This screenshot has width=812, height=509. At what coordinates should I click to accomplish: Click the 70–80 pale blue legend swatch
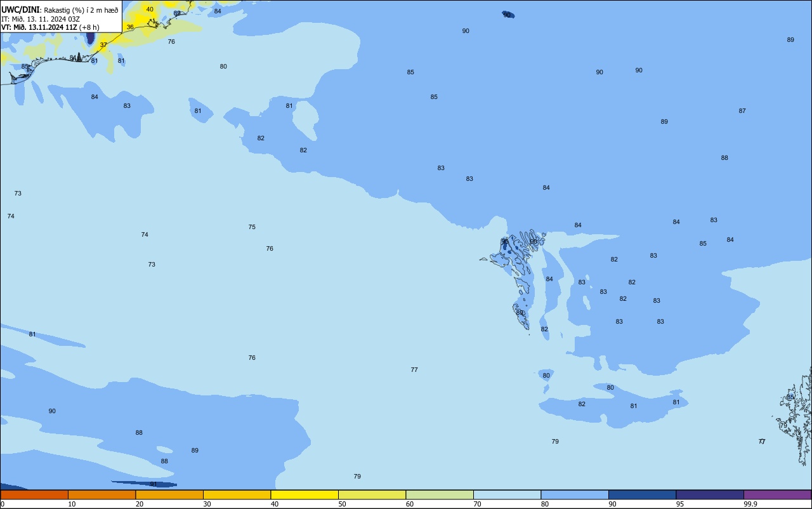pos(507,494)
